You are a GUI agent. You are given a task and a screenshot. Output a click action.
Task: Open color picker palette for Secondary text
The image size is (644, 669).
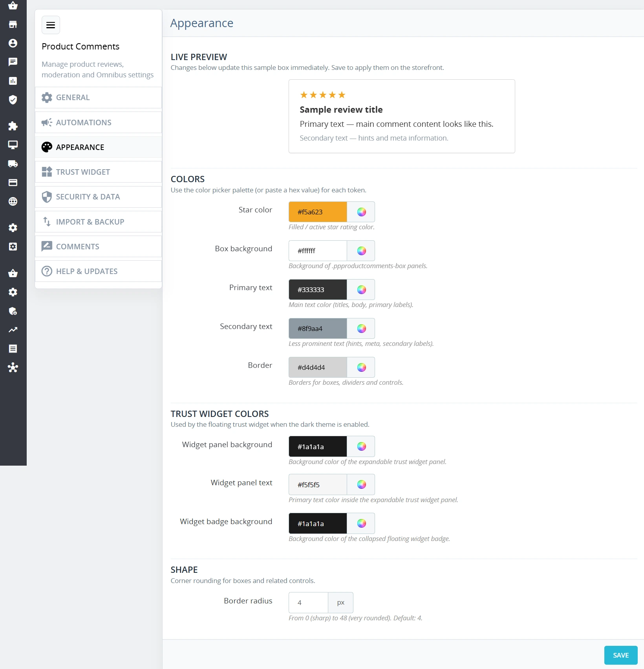point(361,329)
